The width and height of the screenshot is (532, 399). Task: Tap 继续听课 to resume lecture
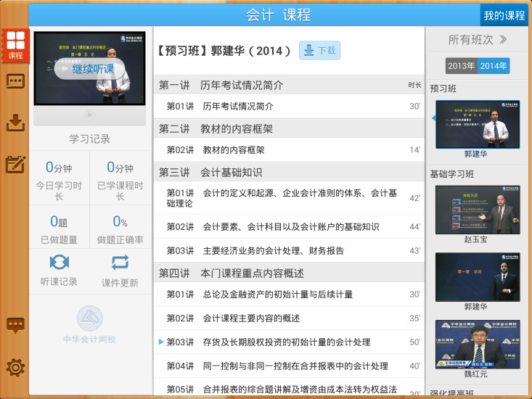(x=89, y=69)
